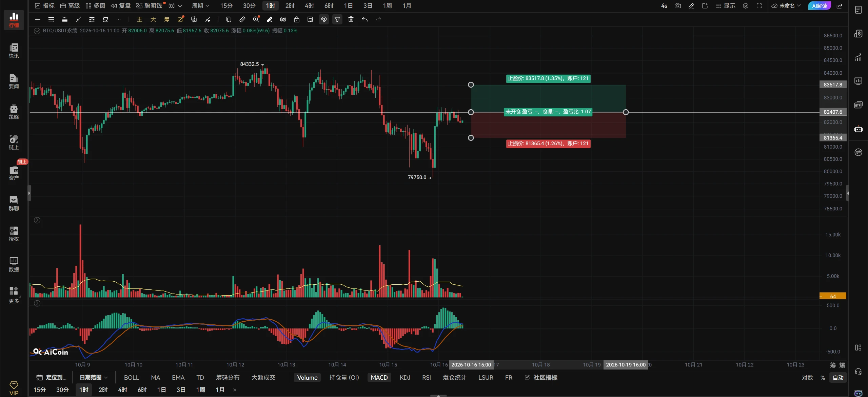868x397 pixels.
Task: Open the 指标 indicators button
Action: (45, 6)
